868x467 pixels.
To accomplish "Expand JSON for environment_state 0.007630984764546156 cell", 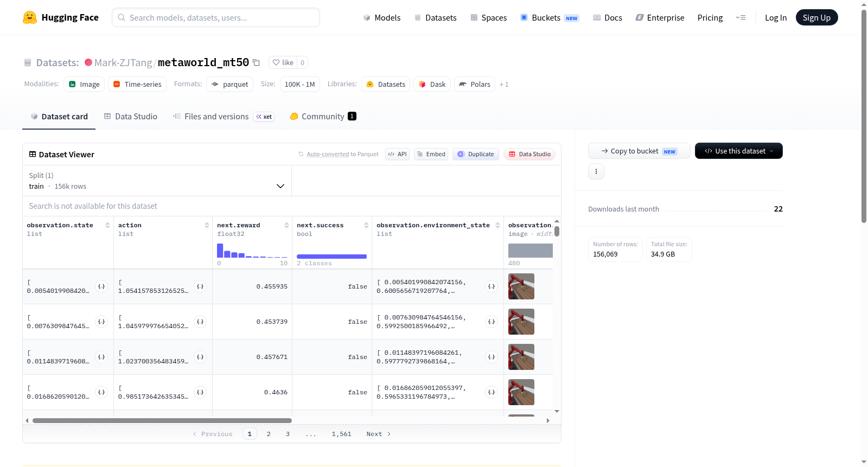I will click(x=492, y=322).
